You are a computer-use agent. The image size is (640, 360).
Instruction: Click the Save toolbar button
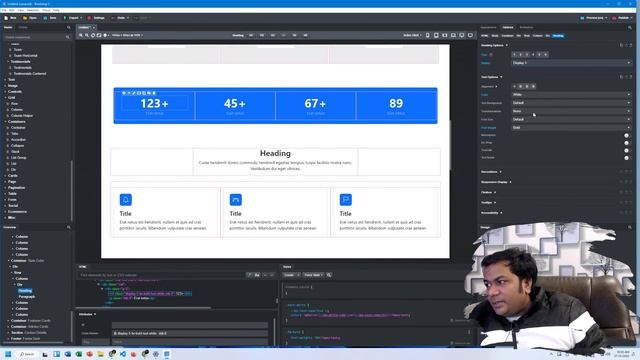(50, 18)
